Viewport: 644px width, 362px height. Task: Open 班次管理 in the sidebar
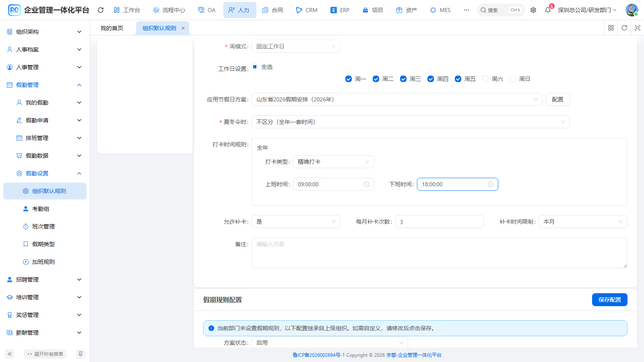click(45, 226)
